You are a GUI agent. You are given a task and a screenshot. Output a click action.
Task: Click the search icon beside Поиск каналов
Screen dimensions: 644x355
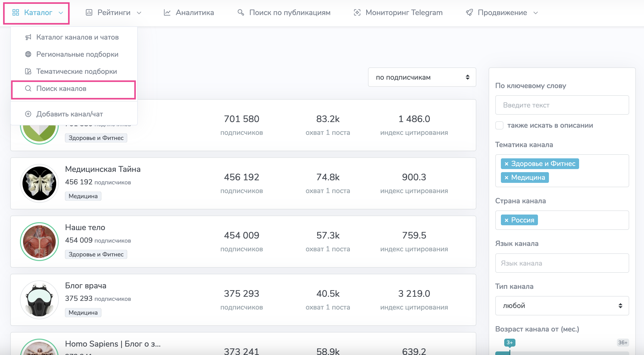[x=28, y=89]
